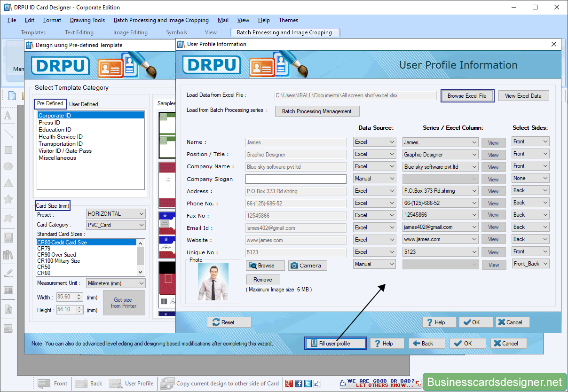Select the Line drawing tool
The width and height of the screenshot is (568, 392).
[8, 133]
